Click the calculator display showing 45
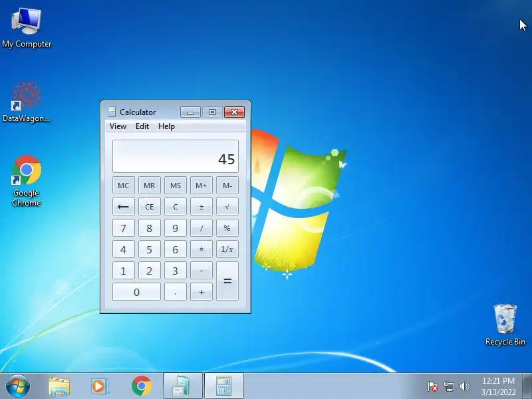Image resolution: width=532 pixels, height=399 pixels. pos(176,156)
